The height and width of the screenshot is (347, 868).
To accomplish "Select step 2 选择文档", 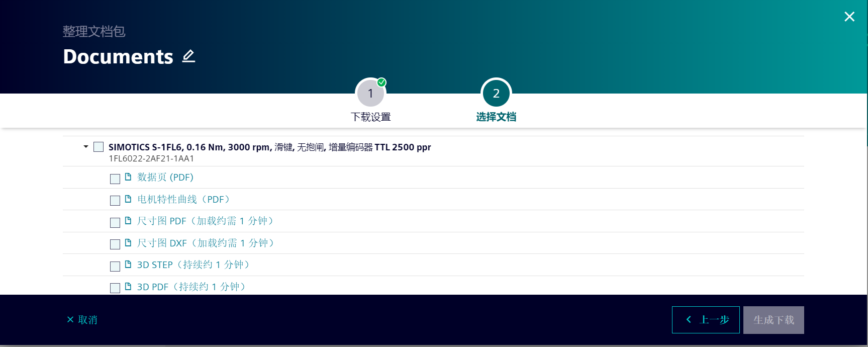I will point(496,93).
